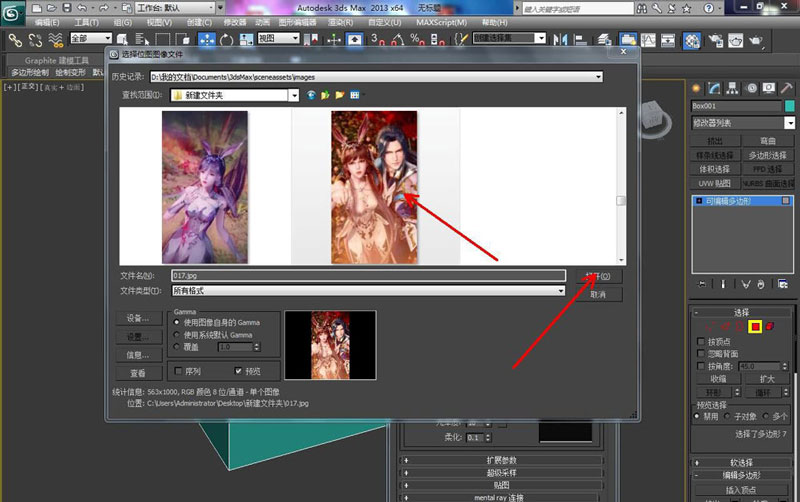Select 'Use image's own Gamma' radio button

[178, 323]
